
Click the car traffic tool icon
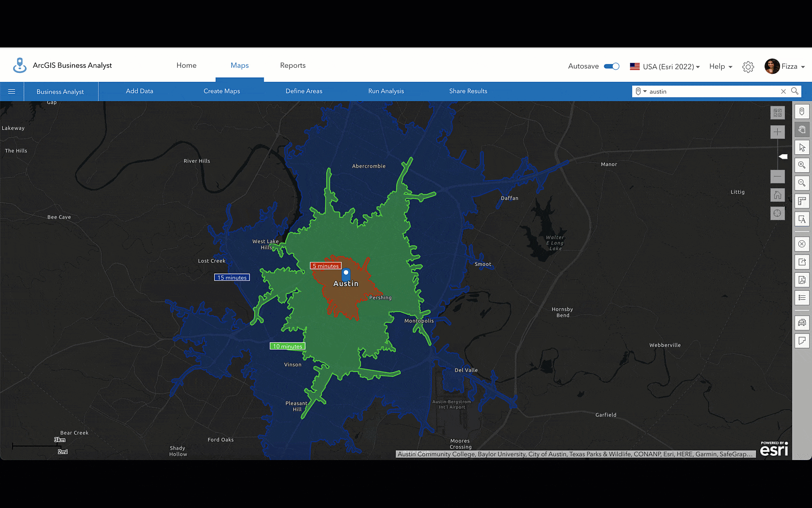pos(802,323)
